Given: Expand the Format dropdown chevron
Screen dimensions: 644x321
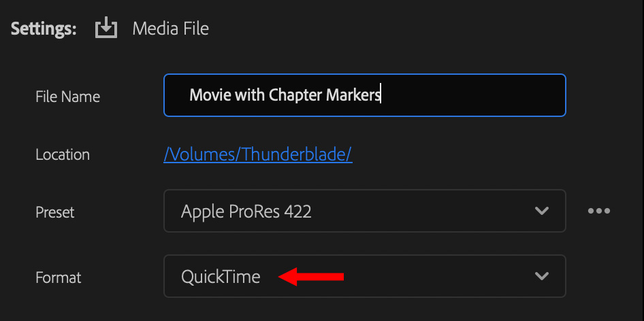Looking at the screenshot, I should (542, 276).
